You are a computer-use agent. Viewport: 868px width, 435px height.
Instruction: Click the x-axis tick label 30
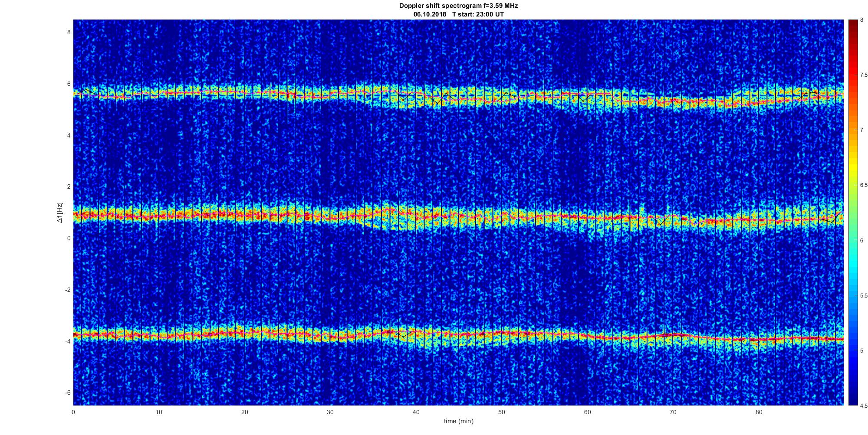330,412
